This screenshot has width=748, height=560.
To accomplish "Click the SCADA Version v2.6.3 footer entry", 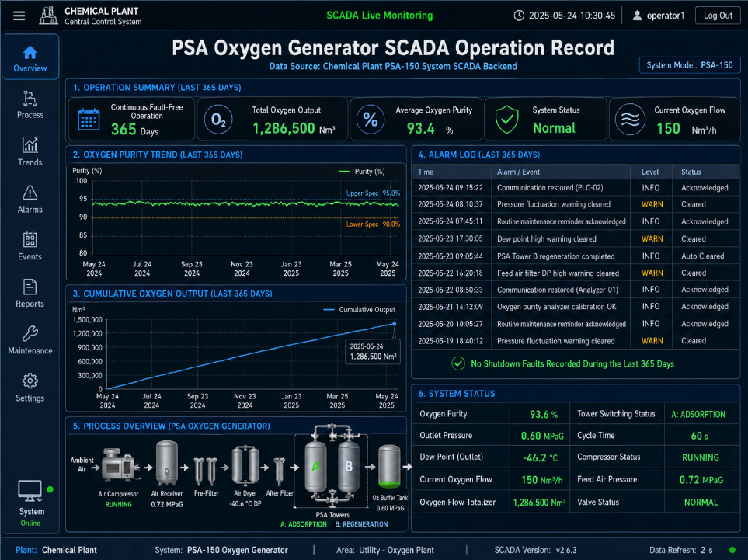I will 535,550.
